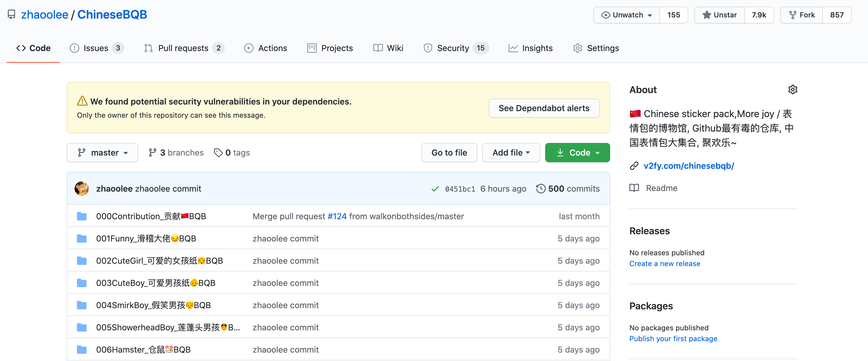Image resolution: width=868 pixels, height=361 pixels.
Task: Open the 003CuteBoy_可爱男孩纸 BQB folder name
Action: (x=156, y=283)
